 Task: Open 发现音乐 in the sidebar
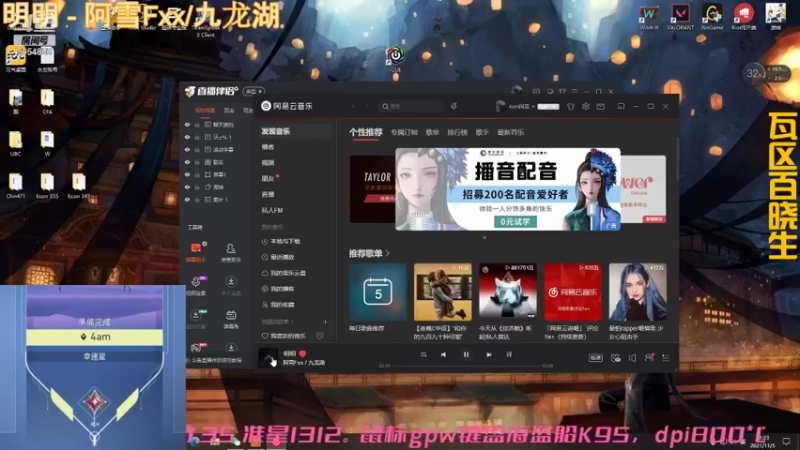pos(296,131)
